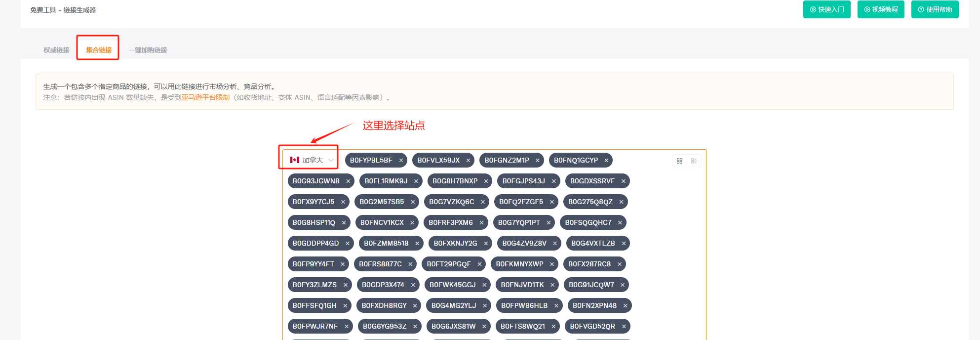Remove the B0G4MG2YLJ tag
This screenshot has width=980, height=340.
pos(484,305)
